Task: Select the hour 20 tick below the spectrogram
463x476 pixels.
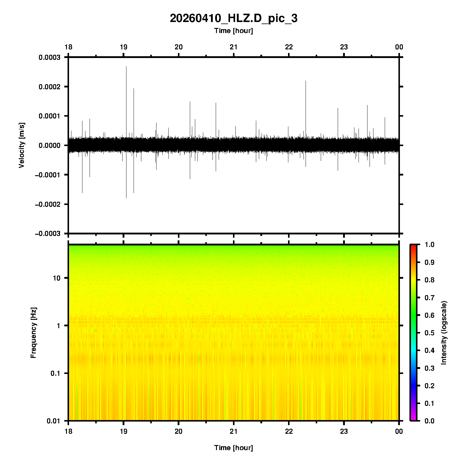Action: 179,431
